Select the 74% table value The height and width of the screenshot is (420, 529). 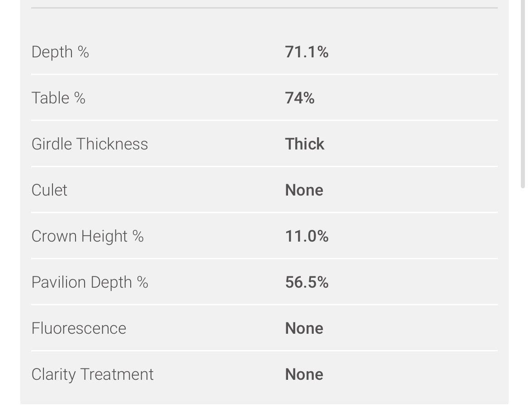300,98
